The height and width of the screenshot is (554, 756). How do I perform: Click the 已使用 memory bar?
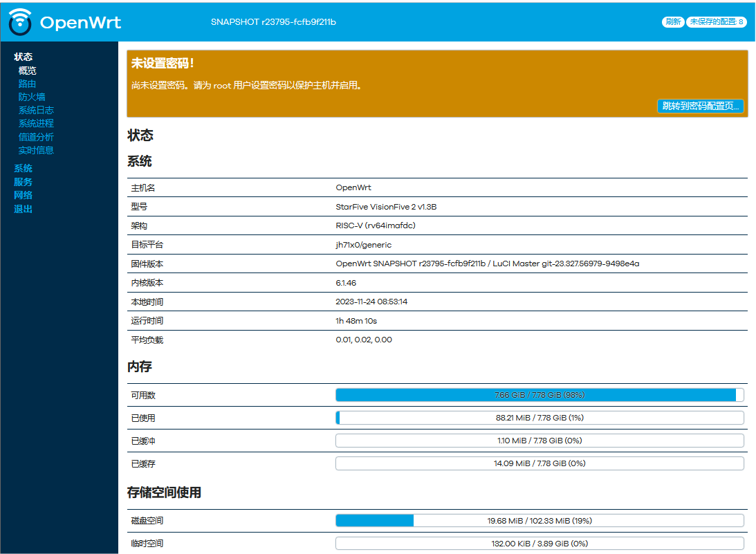(540, 418)
